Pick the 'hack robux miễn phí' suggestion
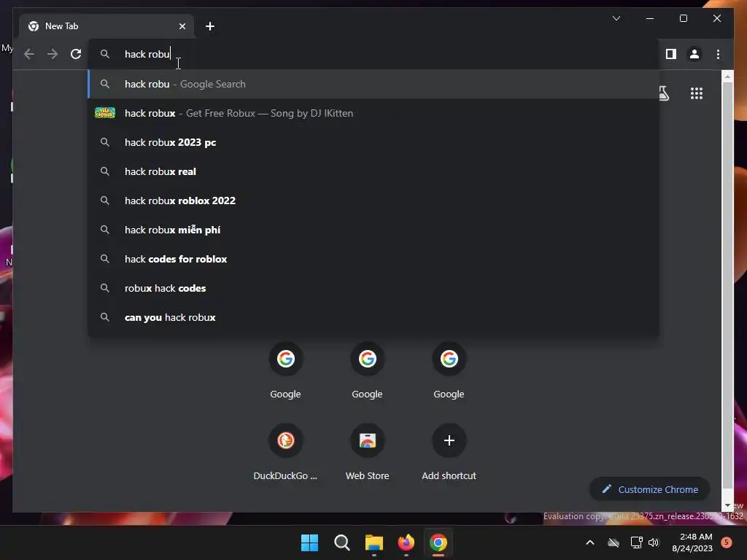747x560 pixels. 373,230
